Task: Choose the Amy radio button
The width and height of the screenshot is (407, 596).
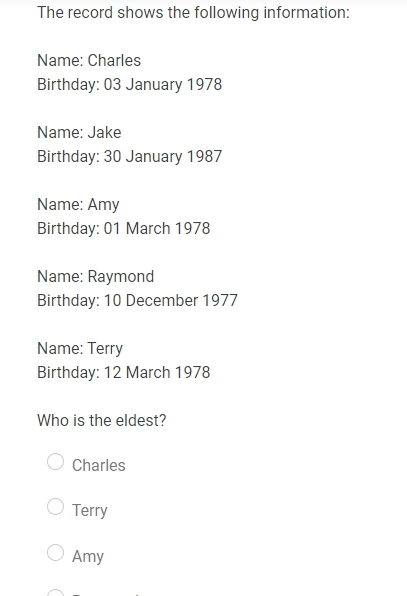Action: [x=55, y=552]
